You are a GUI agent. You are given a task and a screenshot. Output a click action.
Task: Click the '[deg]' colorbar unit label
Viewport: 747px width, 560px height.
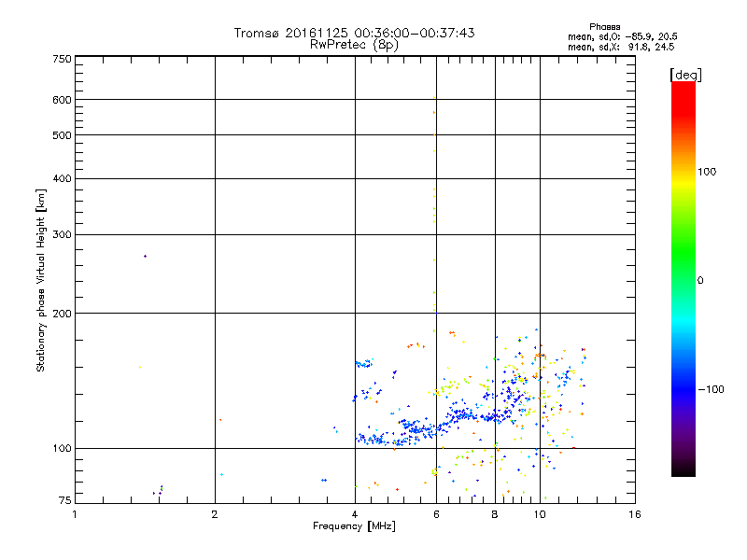(685, 75)
